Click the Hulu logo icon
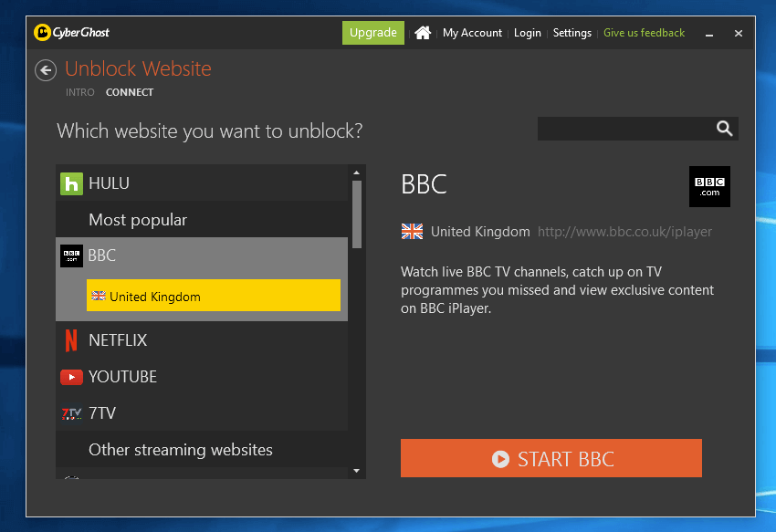 [x=71, y=183]
